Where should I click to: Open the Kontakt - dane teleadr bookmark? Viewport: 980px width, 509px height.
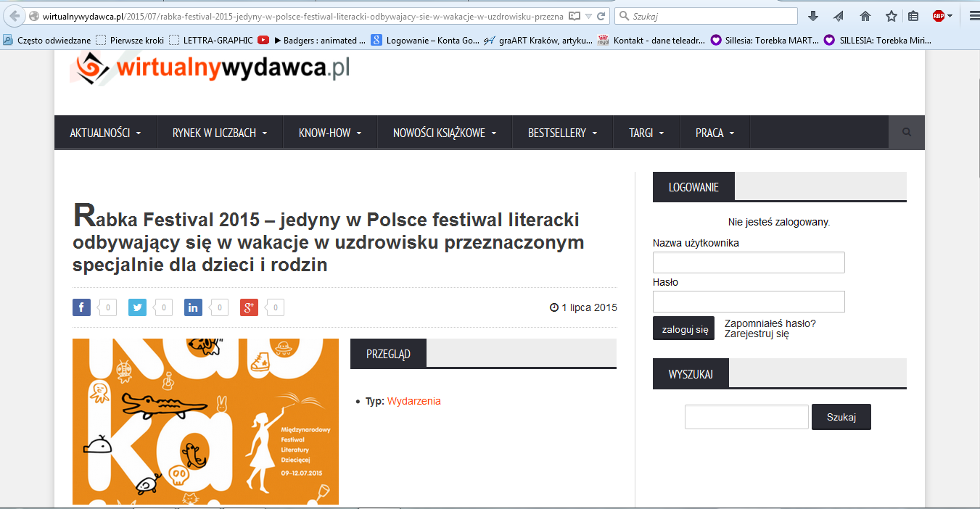click(x=651, y=41)
